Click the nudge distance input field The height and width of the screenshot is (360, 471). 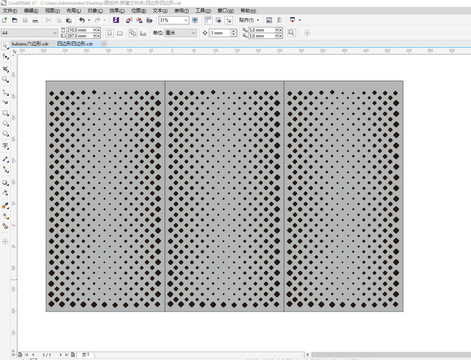(x=220, y=33)
